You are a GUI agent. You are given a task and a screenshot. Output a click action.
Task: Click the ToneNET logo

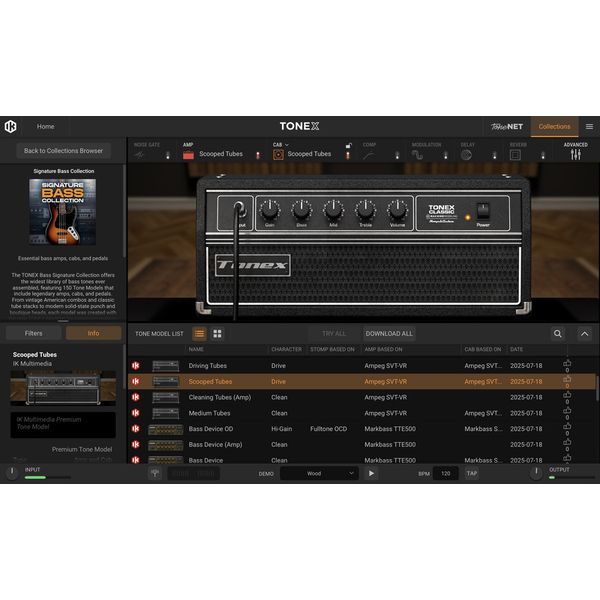(x=507, y=127)
